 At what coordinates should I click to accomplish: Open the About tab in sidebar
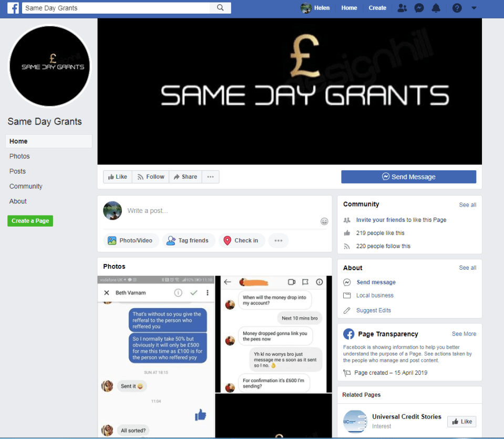[x=18, y=201]
